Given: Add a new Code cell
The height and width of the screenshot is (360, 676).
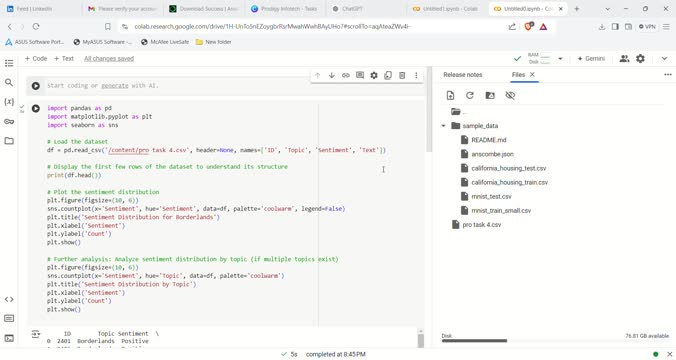Looking at the screenshot, I should click(36, 58).
